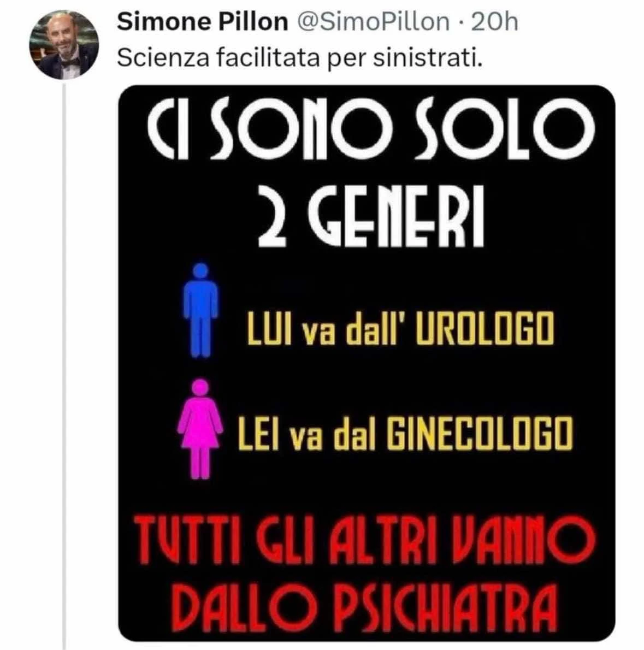Click the yellow word 'LEI'
The width and height of the screenshot is (644, 650).
click(258, 434)
